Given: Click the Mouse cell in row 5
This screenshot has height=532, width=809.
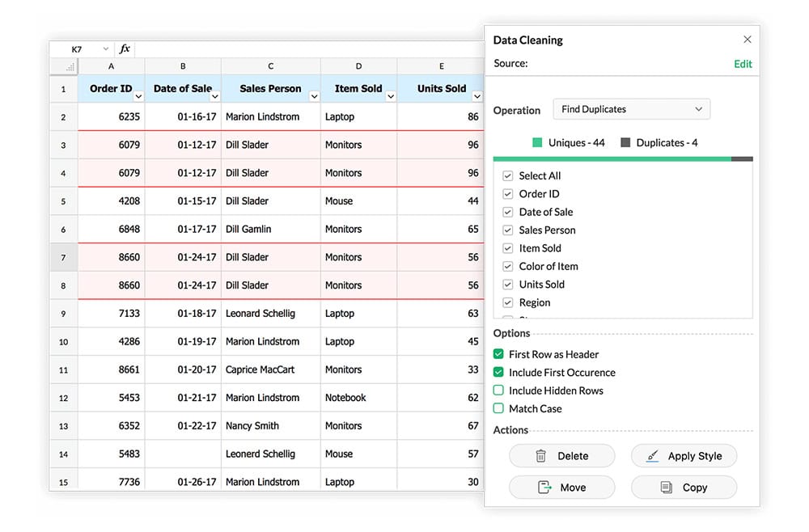Looking at the screenshot, I should [x=358, y=201].
